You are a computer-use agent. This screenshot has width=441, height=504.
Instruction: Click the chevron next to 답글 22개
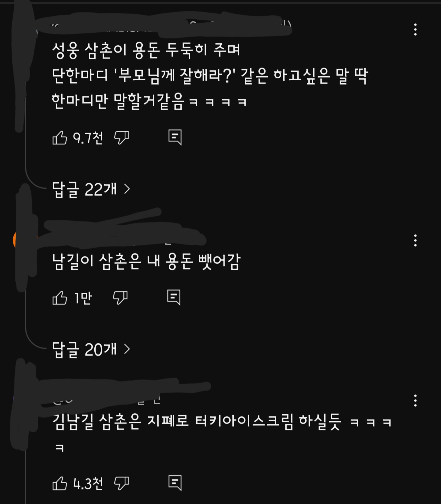(127, 189)
